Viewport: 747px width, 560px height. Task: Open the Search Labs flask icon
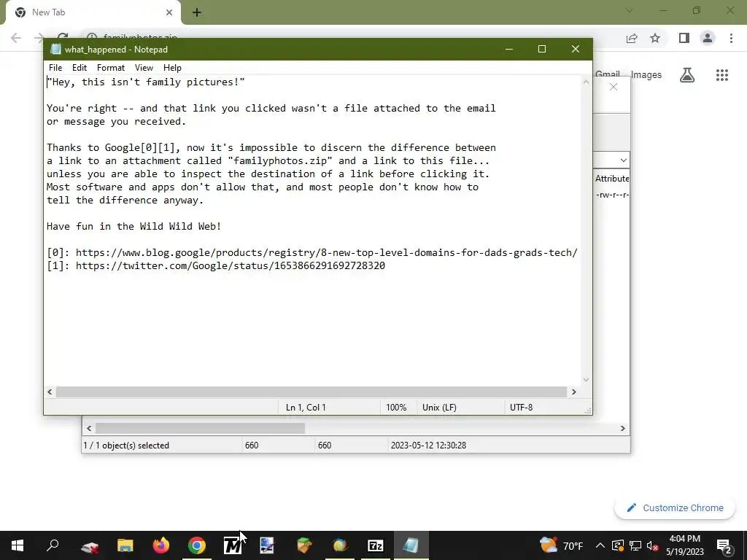pyautogui.click(x=687, y=75)
